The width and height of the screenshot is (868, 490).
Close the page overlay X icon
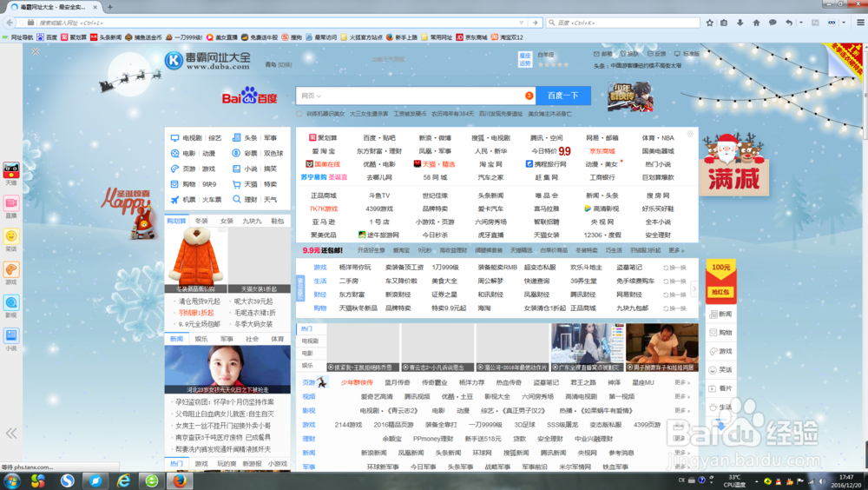click(36, 51)
